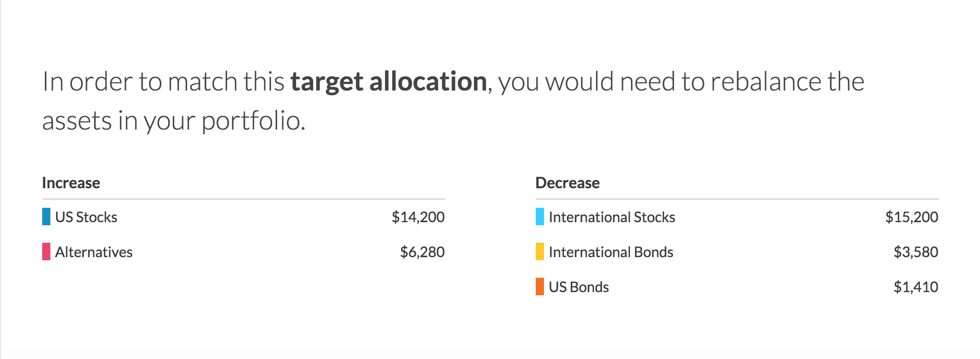The height and width of the screenshot is (359, 980).
Task: Open the International Stocks row label
Action: [611, 217]
